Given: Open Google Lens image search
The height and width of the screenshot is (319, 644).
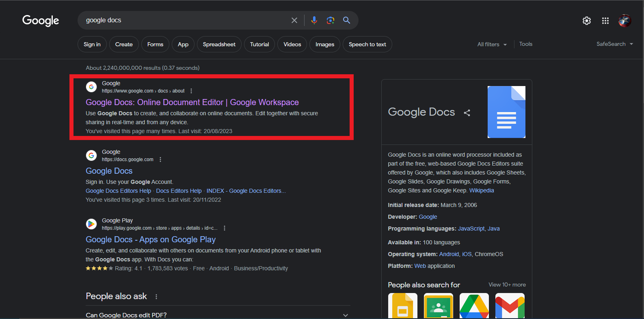Looking at the screenshot, I should coord(331,20).
